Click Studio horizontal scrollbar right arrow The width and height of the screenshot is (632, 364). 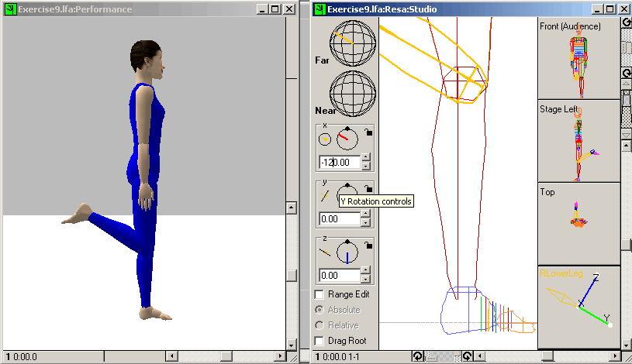615,356
